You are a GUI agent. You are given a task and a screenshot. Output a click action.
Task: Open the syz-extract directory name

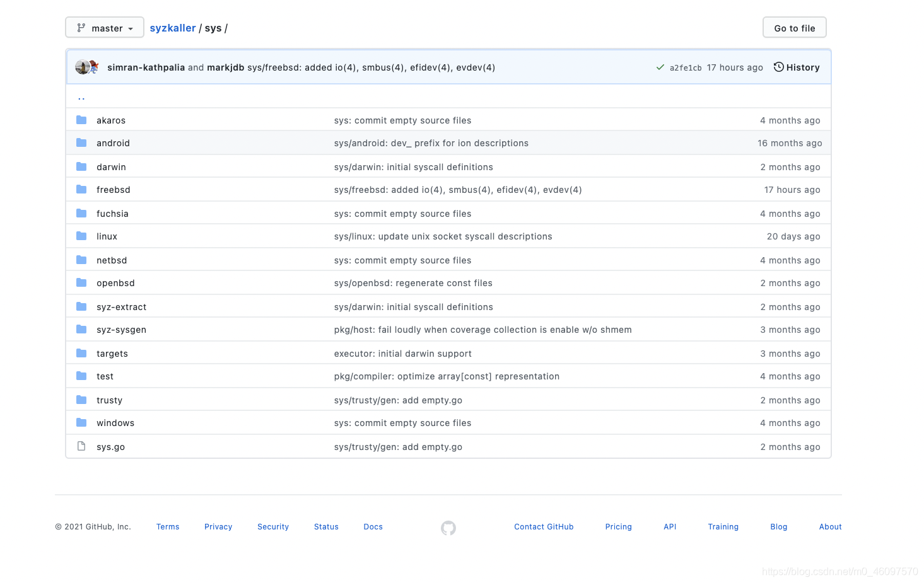coord(121,307)
